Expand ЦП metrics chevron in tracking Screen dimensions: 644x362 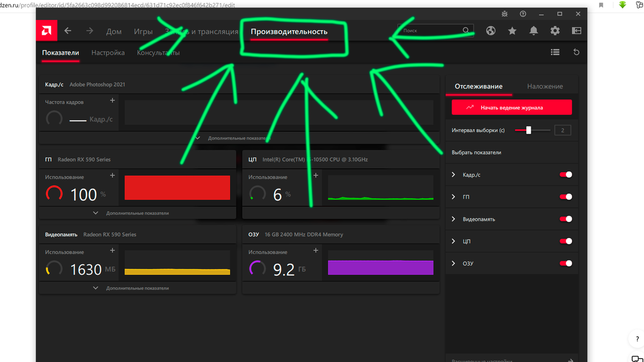[x=453, y=241]
